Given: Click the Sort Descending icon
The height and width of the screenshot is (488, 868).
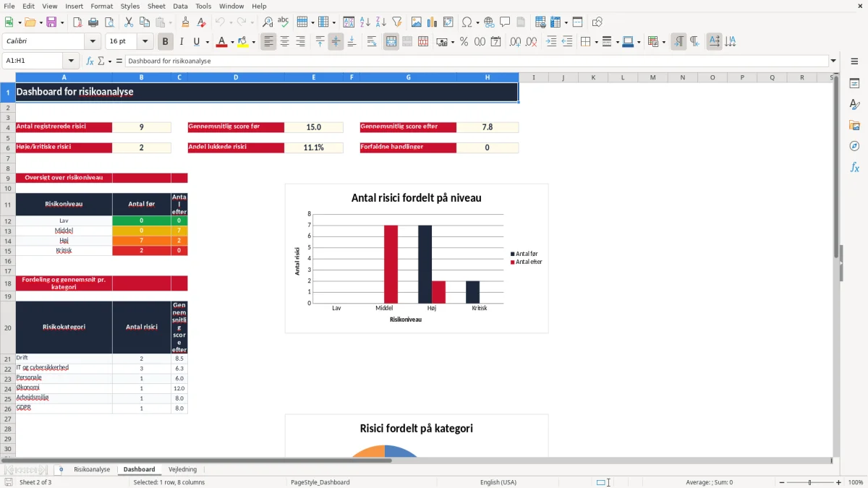Looking at the screenshot, I should (380, 22).
